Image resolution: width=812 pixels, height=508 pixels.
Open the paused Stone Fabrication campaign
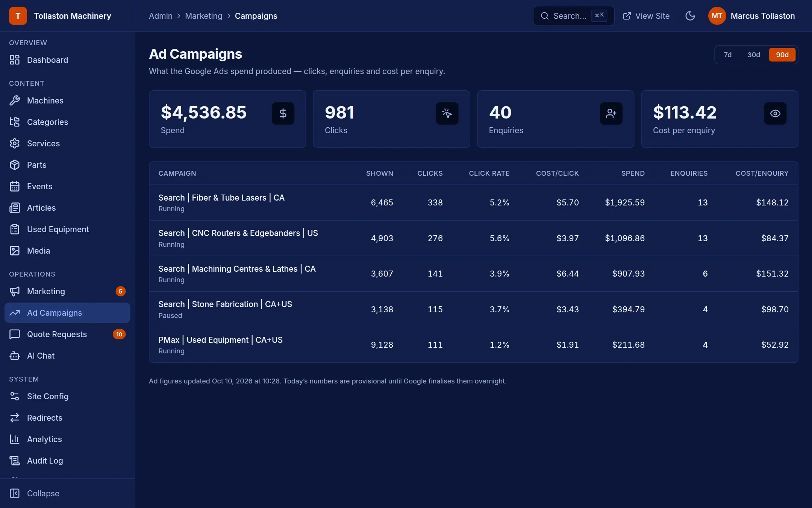[474, 309]
